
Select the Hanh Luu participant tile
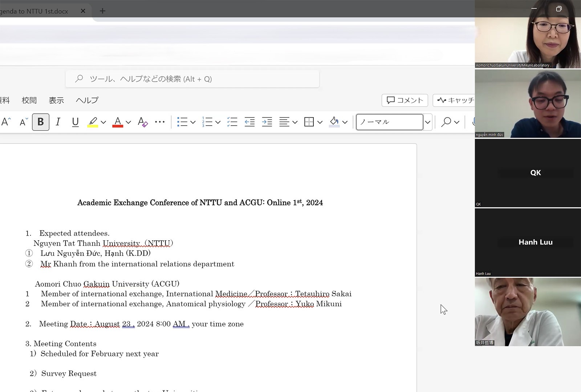point(528,242)
